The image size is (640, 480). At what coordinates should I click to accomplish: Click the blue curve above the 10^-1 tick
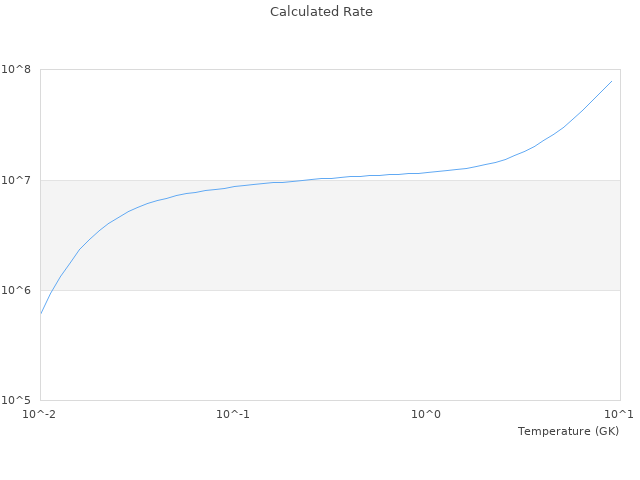pos(233,186)
